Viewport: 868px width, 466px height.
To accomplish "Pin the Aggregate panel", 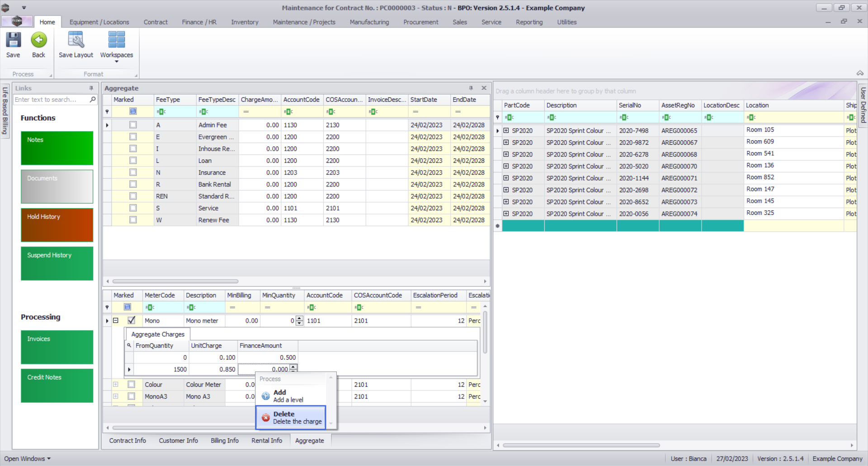I will click(x=471, y=88).
